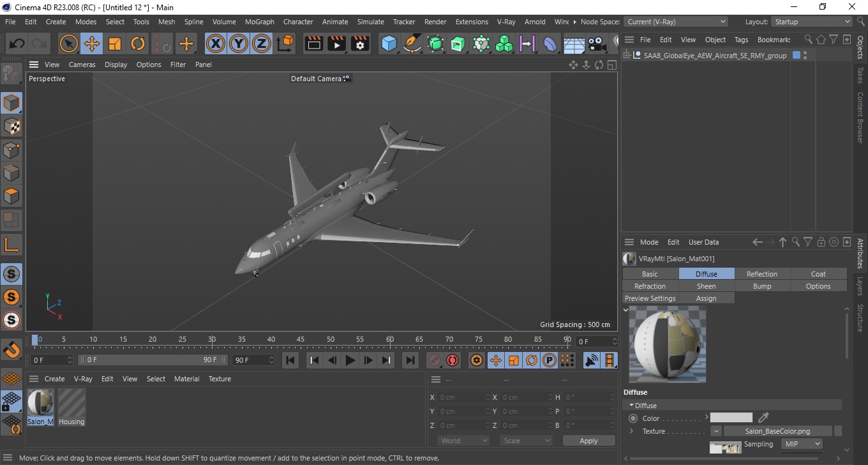Activate the Scale tool
This screenshot has width=868, height=465.
pyautogui.click(x=115, y=43)
